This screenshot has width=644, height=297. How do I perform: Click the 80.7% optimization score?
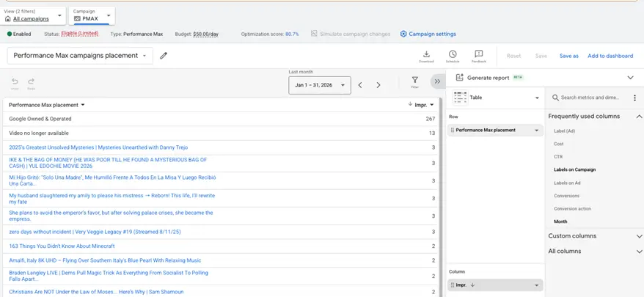pos(292,34)
